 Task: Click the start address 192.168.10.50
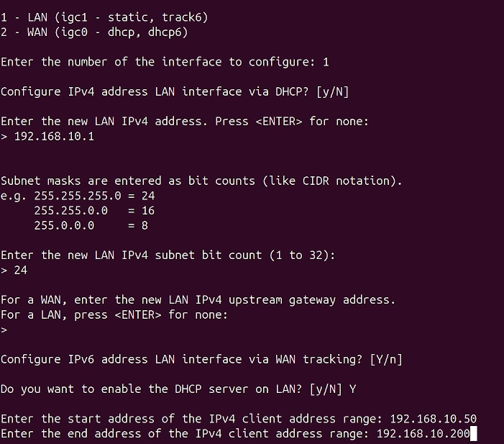[x=434, y=419]
